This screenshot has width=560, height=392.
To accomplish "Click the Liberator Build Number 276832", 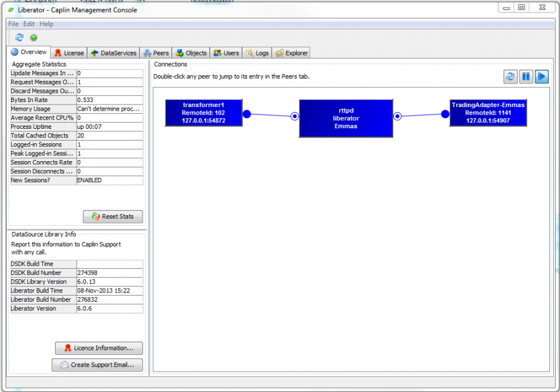I will [x=110, y=299].
